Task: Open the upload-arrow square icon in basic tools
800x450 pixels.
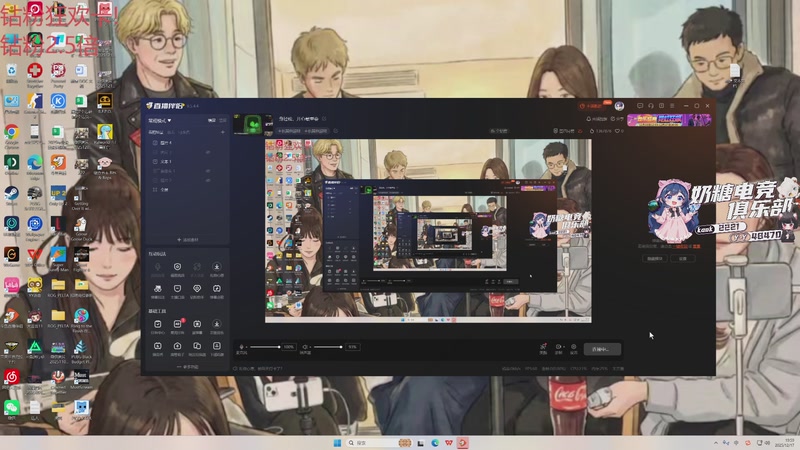Action: click(x=217, y=346)
